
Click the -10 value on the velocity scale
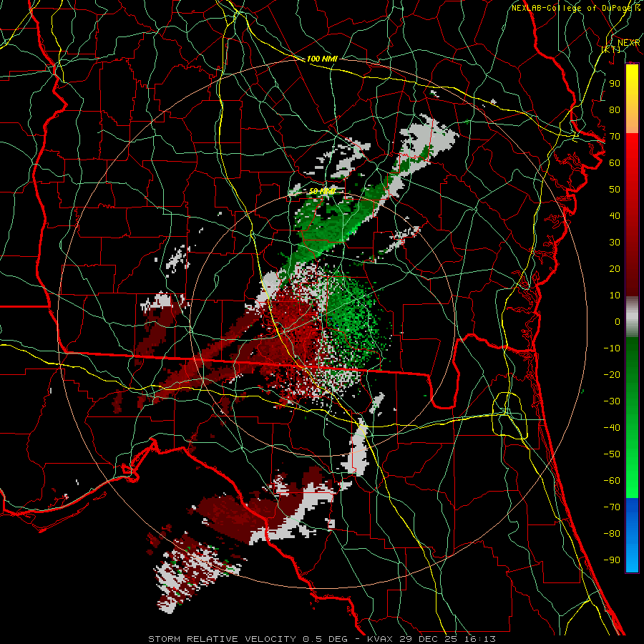612,348
